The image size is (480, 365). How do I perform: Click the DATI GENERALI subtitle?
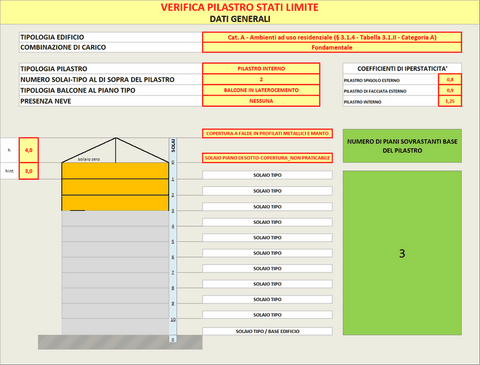click(x=240, y=19)
